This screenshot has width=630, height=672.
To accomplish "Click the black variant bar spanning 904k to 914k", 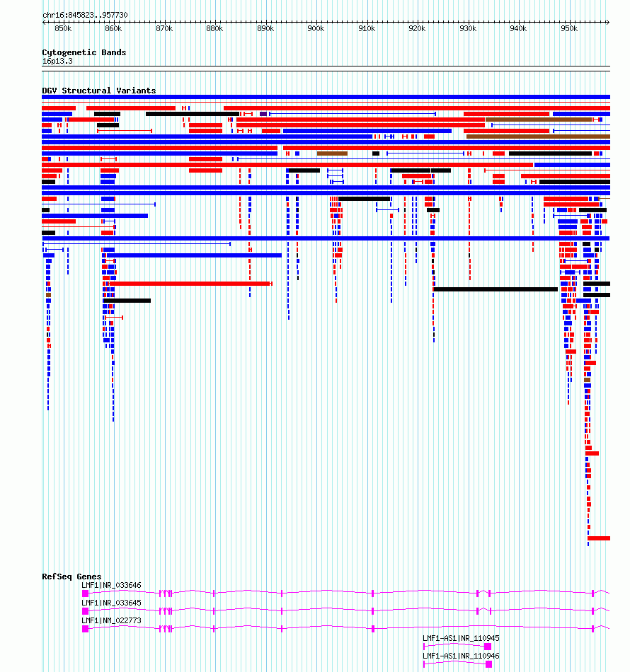I will (364, 199).
